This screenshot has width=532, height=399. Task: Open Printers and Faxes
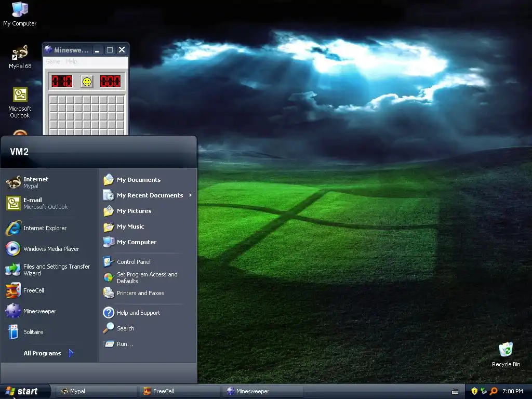tap(148, 293)
